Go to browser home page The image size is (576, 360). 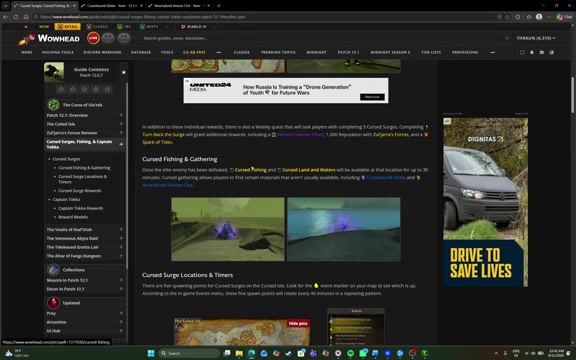coord(26,17)
